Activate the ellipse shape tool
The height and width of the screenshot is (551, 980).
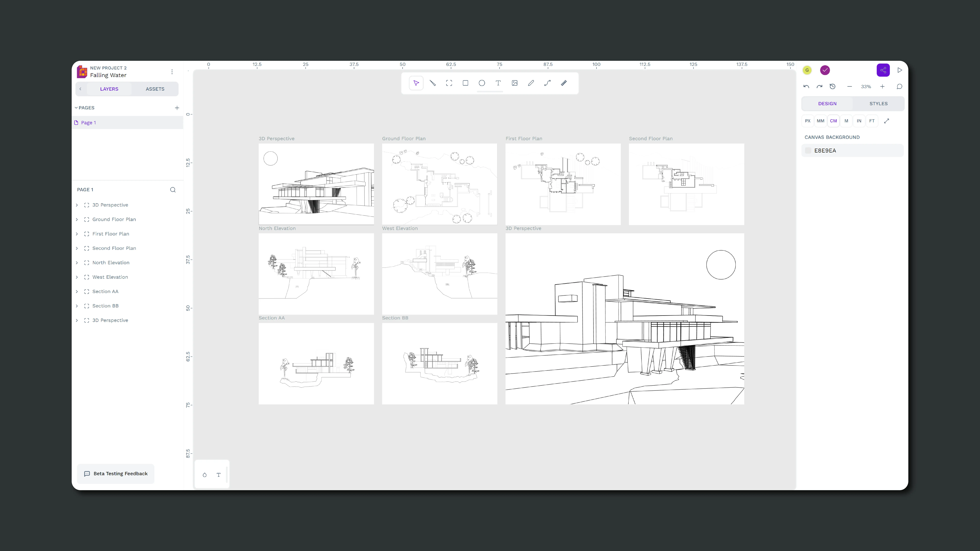pyautogui.click(x=482, y=83)
